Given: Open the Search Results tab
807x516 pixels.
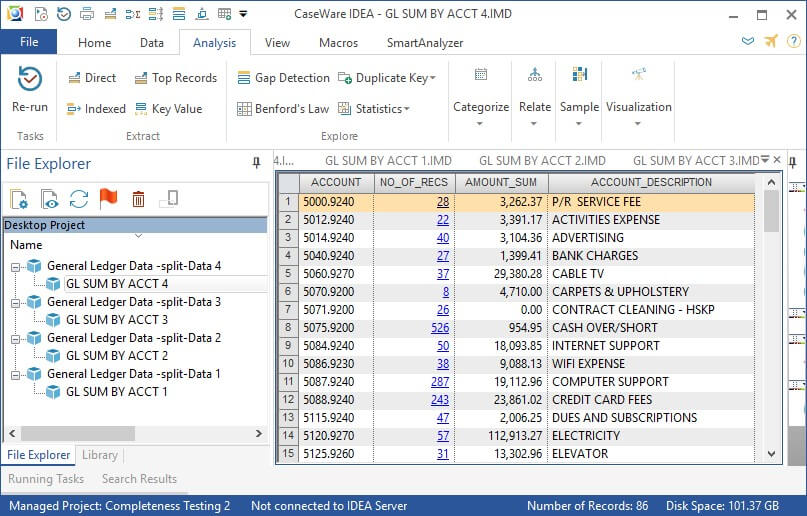Looking at the screenshot, I should 139,479.
